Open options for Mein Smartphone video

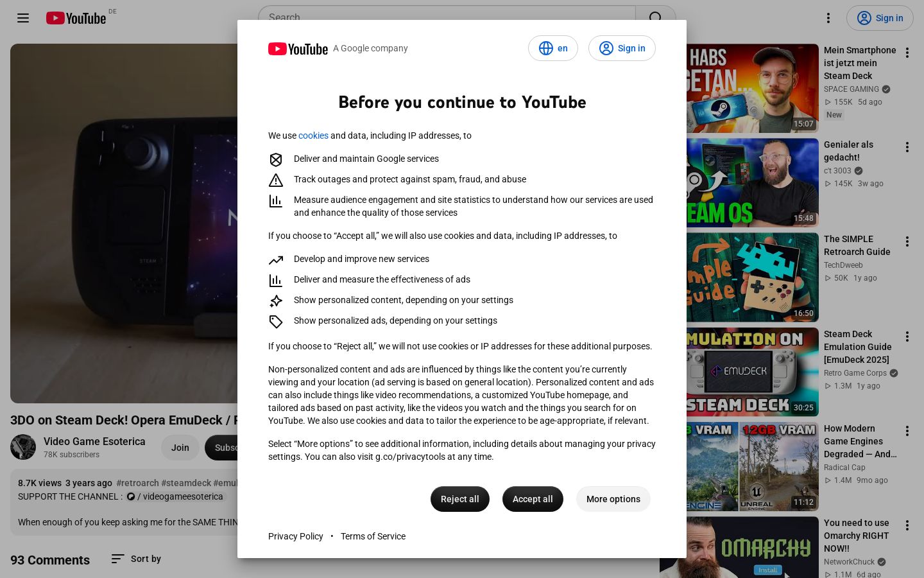point(907,53)
